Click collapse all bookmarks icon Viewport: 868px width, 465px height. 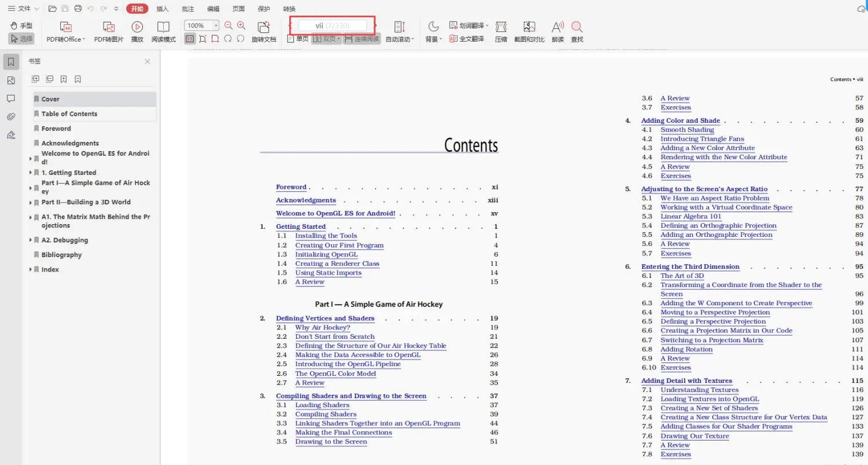tap(50, 79)
